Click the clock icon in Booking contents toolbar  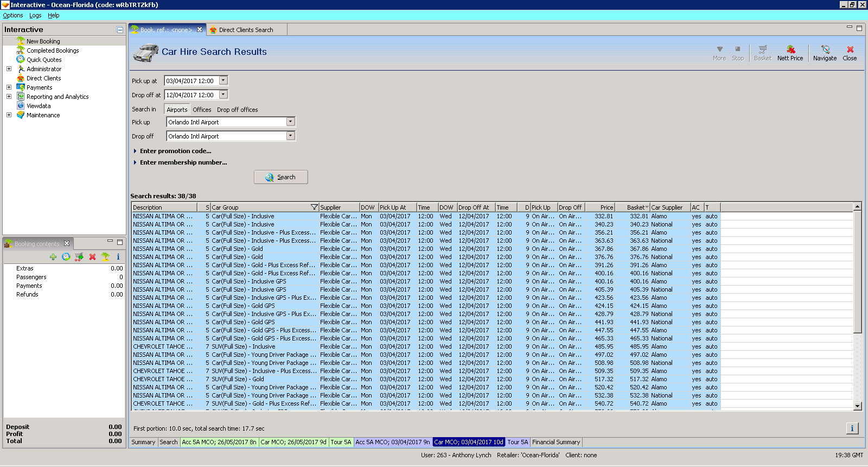point(66,257)
